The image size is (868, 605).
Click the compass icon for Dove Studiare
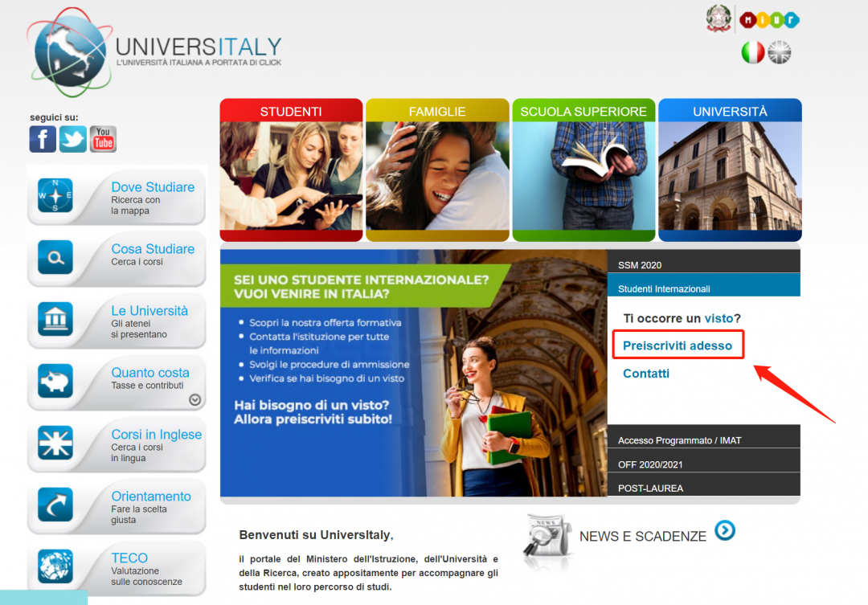[55, 195]
